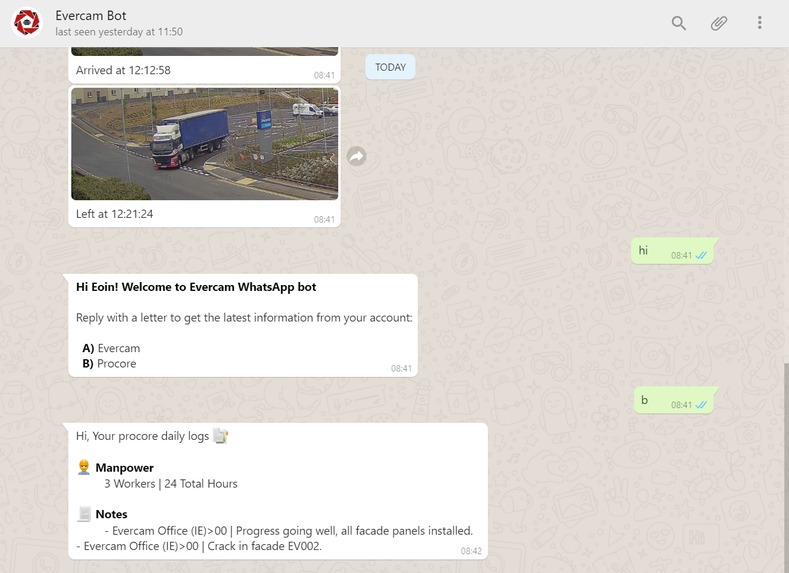Click the 'Left at 12:21:24' caption

pos(114,214)
